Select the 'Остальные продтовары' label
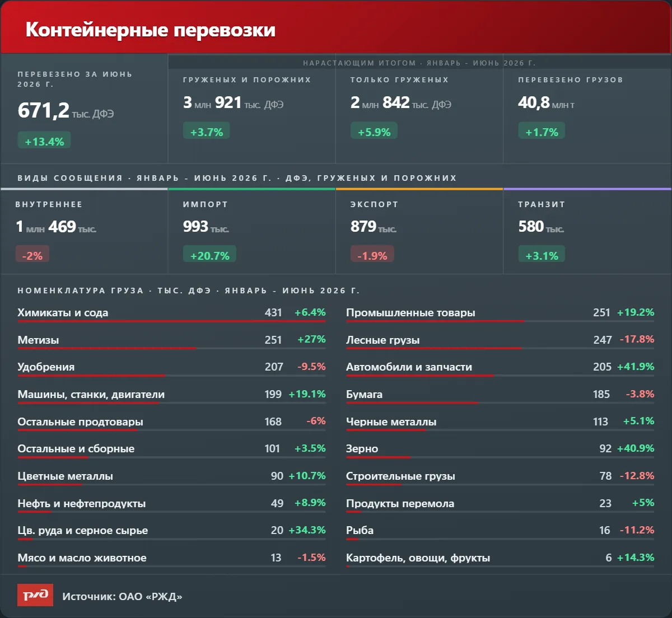The height and width of the screenshot is (618, 672). pyautogui.click(x=80, y=422)
